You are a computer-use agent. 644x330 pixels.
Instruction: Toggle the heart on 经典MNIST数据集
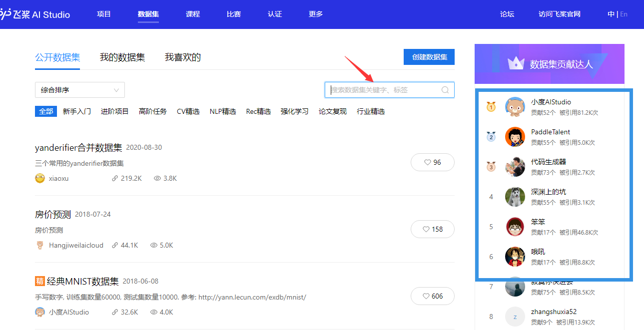(x=433, y=296)
